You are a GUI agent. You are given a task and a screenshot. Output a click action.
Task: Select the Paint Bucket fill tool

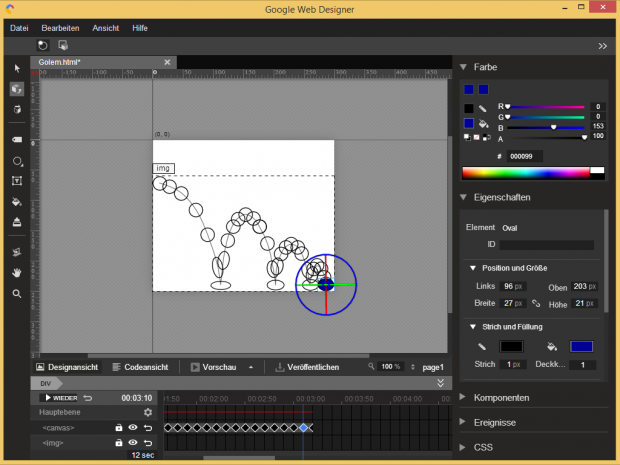pyautogui.click(x=16, y=201)
